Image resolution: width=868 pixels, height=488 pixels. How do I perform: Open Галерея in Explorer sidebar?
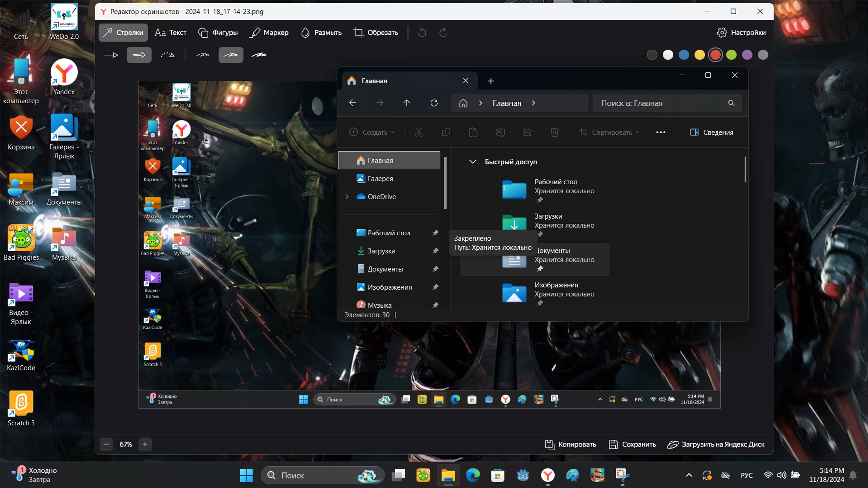[x=380, y=178]
